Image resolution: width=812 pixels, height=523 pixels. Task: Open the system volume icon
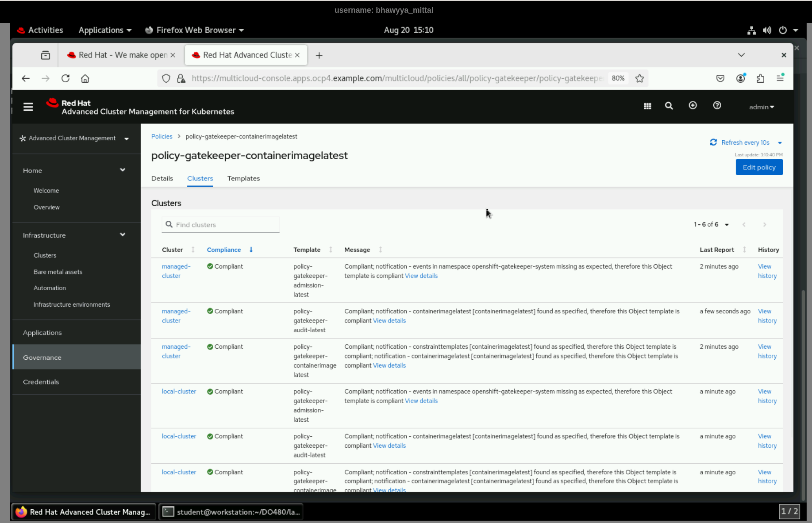767,30
